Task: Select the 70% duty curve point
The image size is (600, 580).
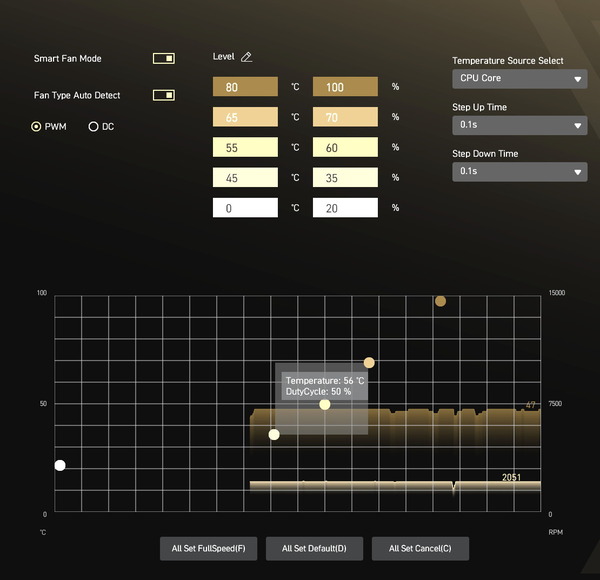Action: (x=369, y=362)
